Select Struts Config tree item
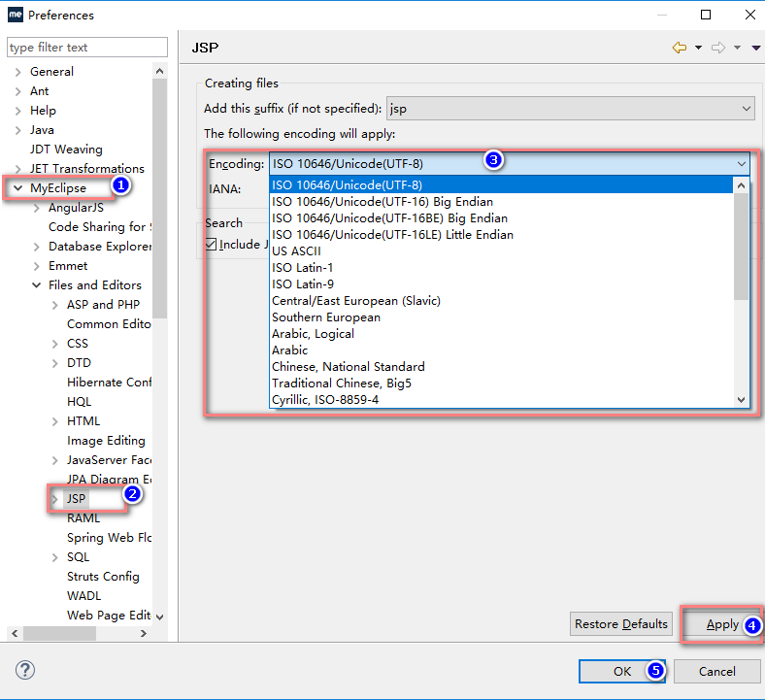 (x=103, y=576)
